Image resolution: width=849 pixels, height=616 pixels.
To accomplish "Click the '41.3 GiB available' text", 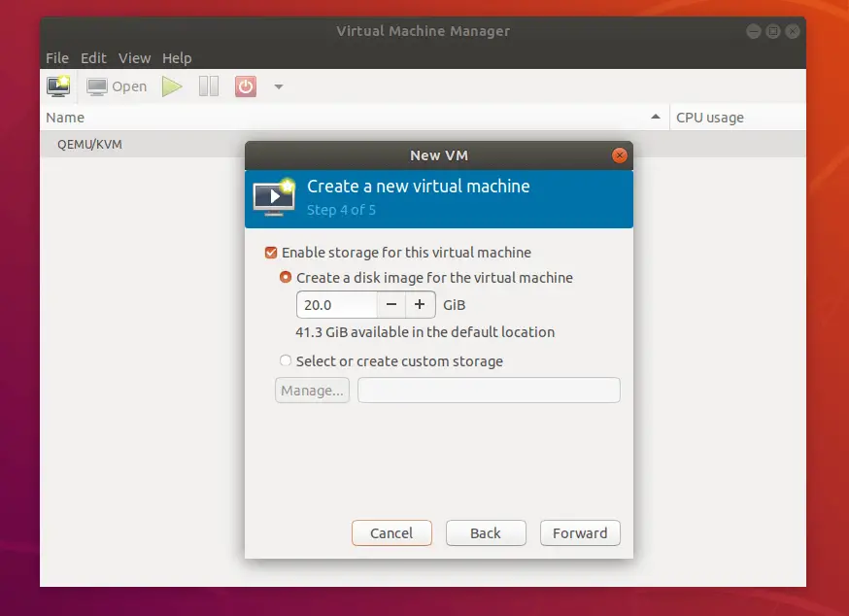I will tap(425, 332).
